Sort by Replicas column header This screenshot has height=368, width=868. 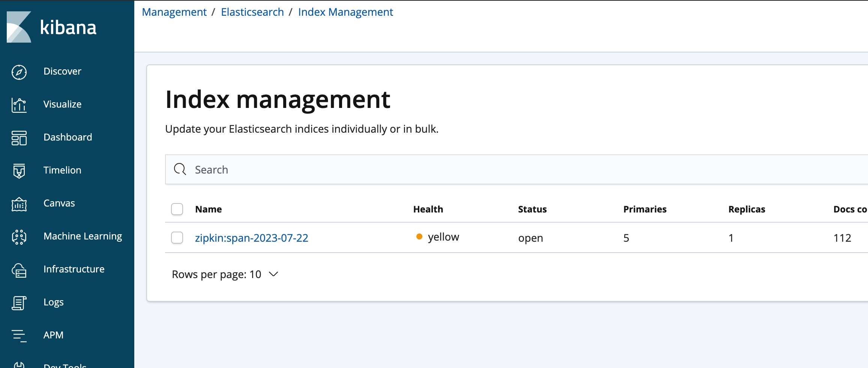747,209
